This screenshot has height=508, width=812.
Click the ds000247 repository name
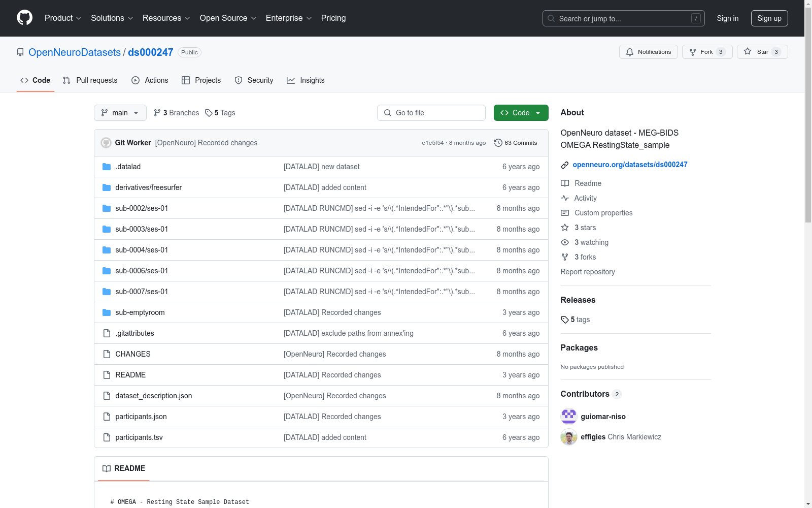pos(151,52)
